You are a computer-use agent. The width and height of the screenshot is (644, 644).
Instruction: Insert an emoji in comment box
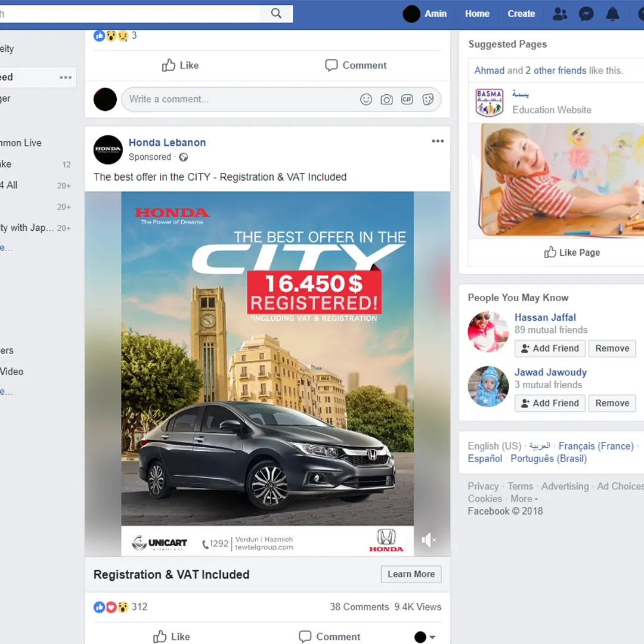coord(366,100)
